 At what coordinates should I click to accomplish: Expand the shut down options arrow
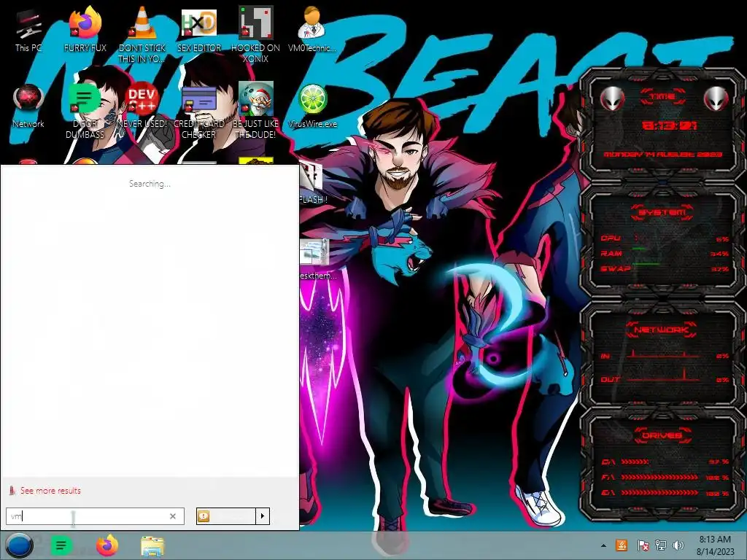(x=263, y=516)
